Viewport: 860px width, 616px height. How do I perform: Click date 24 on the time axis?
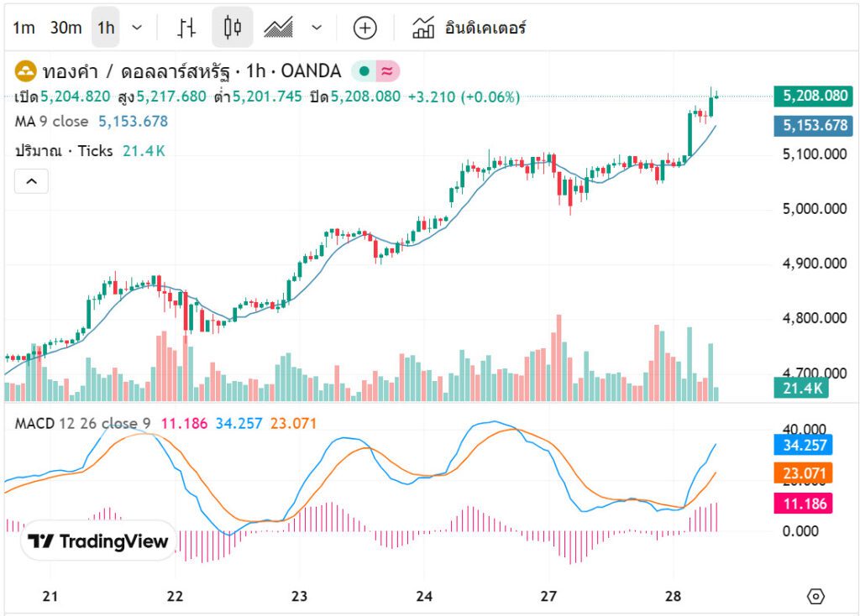click(424, 597)
